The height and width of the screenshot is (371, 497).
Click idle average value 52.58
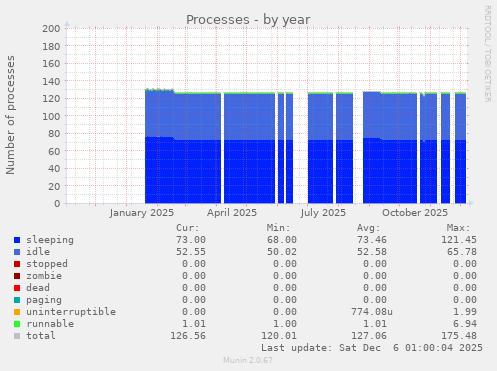(x=372, y=252)
